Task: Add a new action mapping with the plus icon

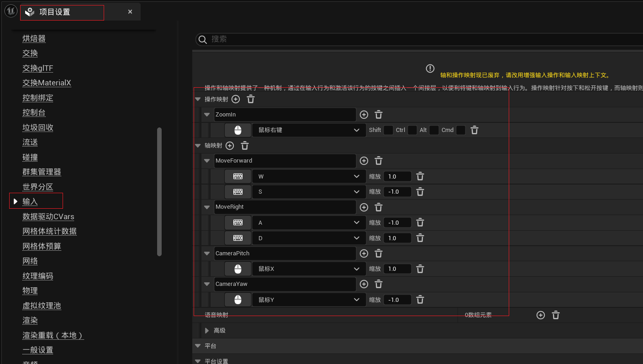Action: [x=236, y=99]
